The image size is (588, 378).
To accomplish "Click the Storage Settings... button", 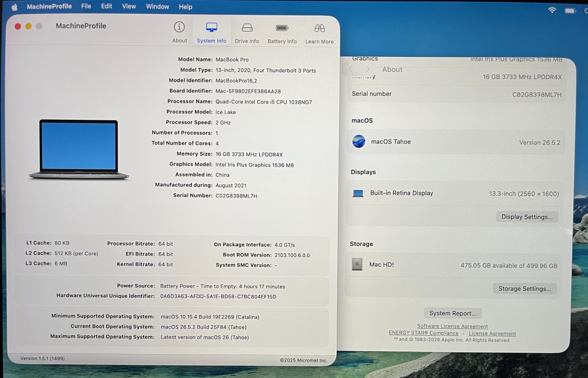I will click(x=524, y=289).
